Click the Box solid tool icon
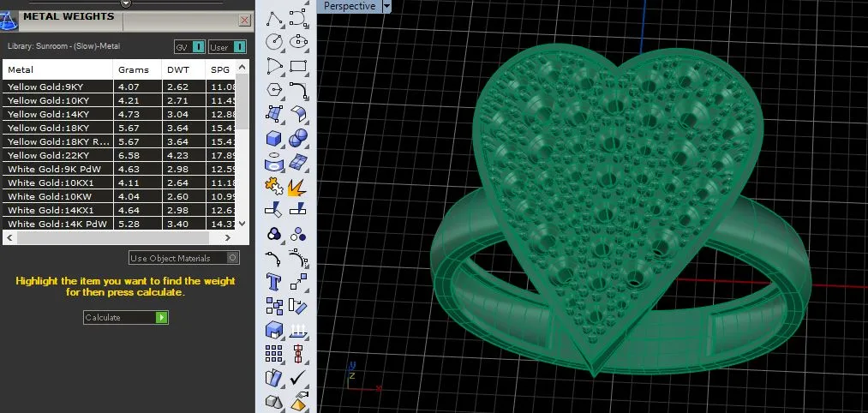The height and width of the screenshot is (413, 868). (x=274, y=137)
